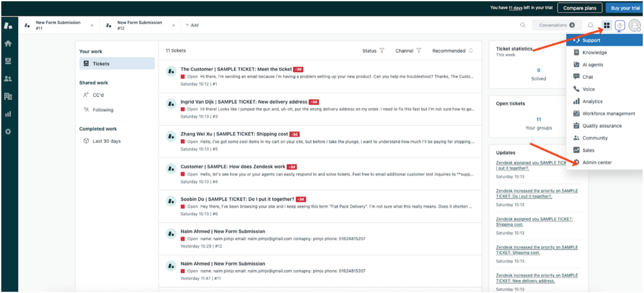Screen dimensions: 644x293
Task: Open Organizations from the left sidebar
Action: coord(8,96)
